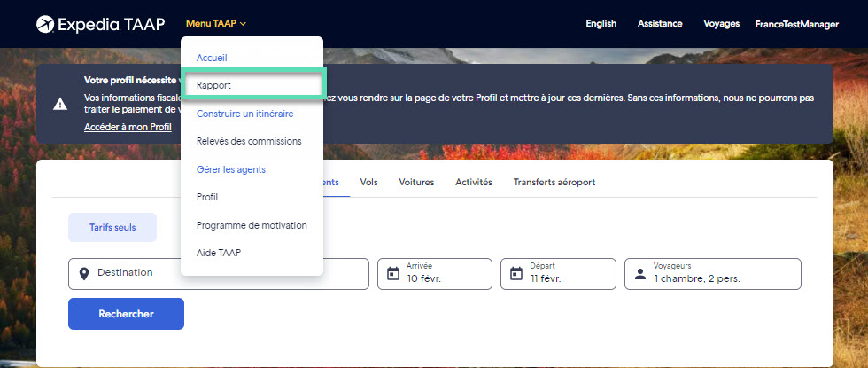This screenshot has height=368, width=868.
Task: Click the calendar icon beside Départ
Action: coord(516,274)
